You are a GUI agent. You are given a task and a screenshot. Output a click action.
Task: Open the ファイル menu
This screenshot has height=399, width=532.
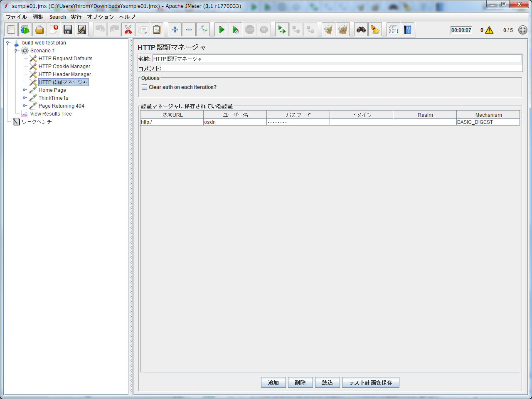pos(17,17)
